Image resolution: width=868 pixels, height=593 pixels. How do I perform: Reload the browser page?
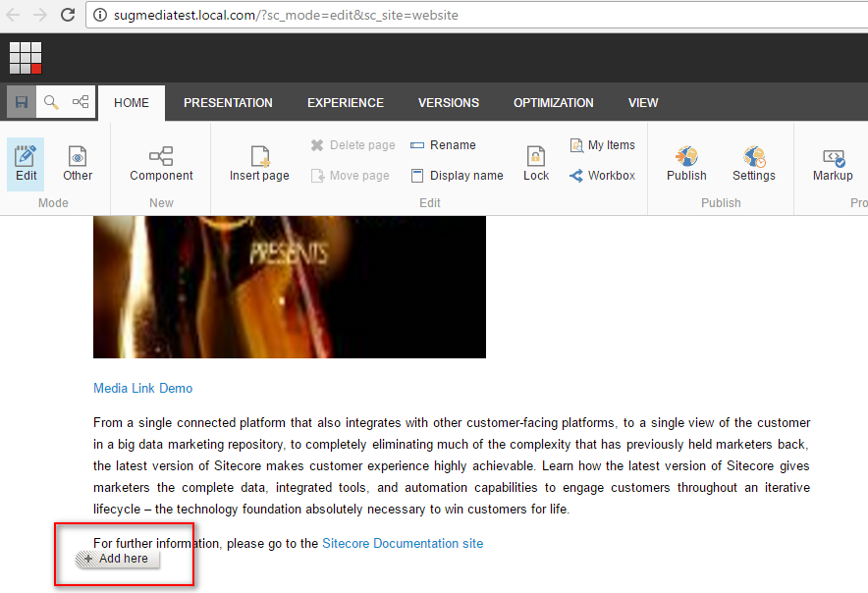[68, 15]
